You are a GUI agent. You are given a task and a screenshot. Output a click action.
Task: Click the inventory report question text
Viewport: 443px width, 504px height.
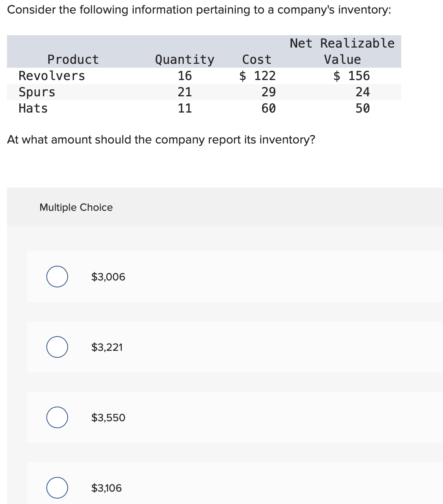161,139
